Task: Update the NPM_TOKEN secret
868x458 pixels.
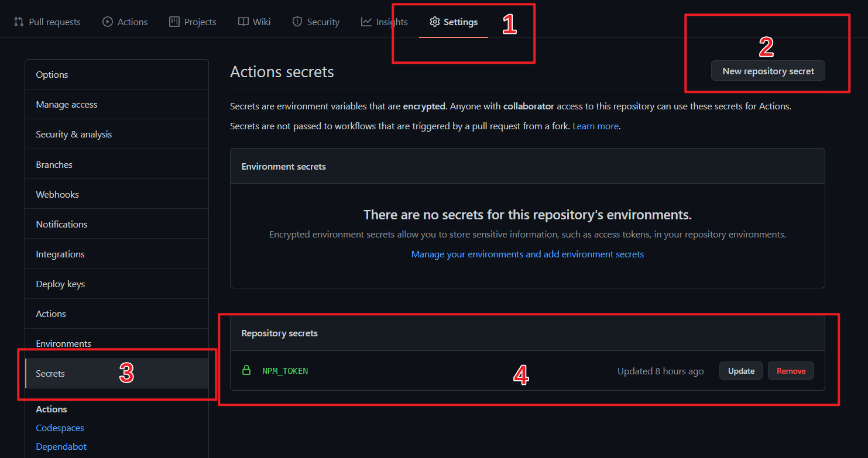Action: point(741,371)
